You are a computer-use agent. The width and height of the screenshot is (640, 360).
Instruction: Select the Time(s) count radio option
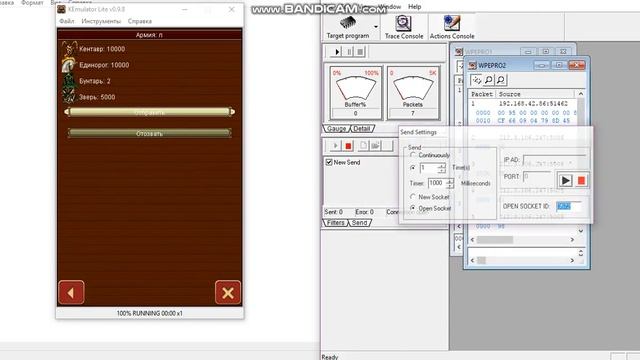tap(413, 168)
